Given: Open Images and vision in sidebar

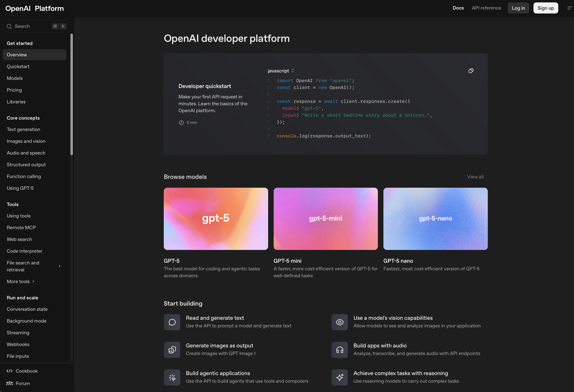Looking at the screenshot, I should click(x=26, y=142).
